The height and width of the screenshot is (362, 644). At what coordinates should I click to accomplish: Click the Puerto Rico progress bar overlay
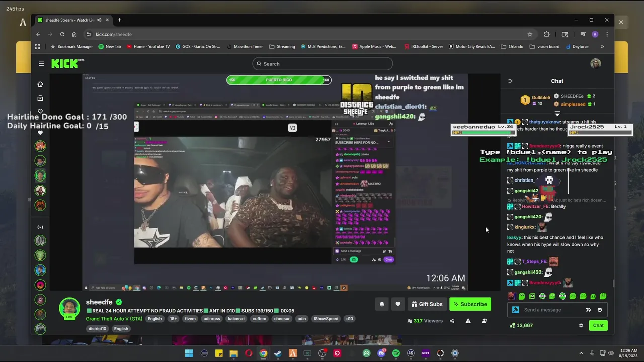(279, 80)
